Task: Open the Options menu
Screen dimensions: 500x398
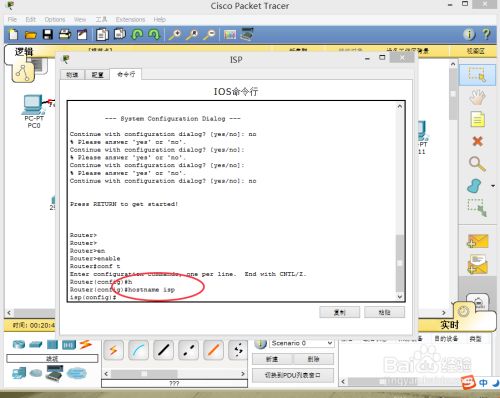Action: point(55,19)
